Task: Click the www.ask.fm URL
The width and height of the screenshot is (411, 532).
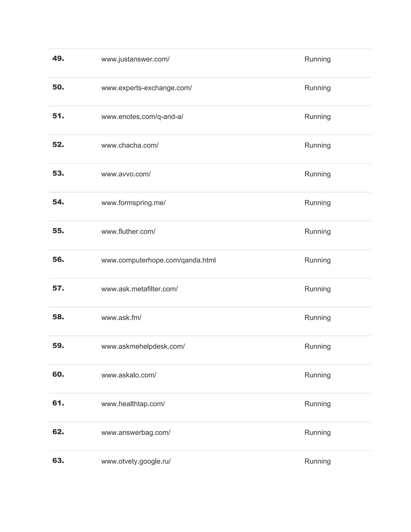Action: [x=121, y=318]
